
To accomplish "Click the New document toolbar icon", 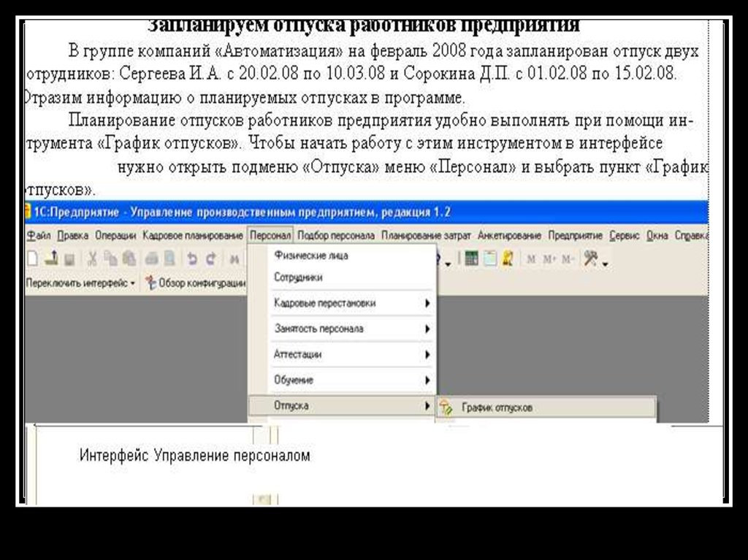I will [x=32, y=258].
